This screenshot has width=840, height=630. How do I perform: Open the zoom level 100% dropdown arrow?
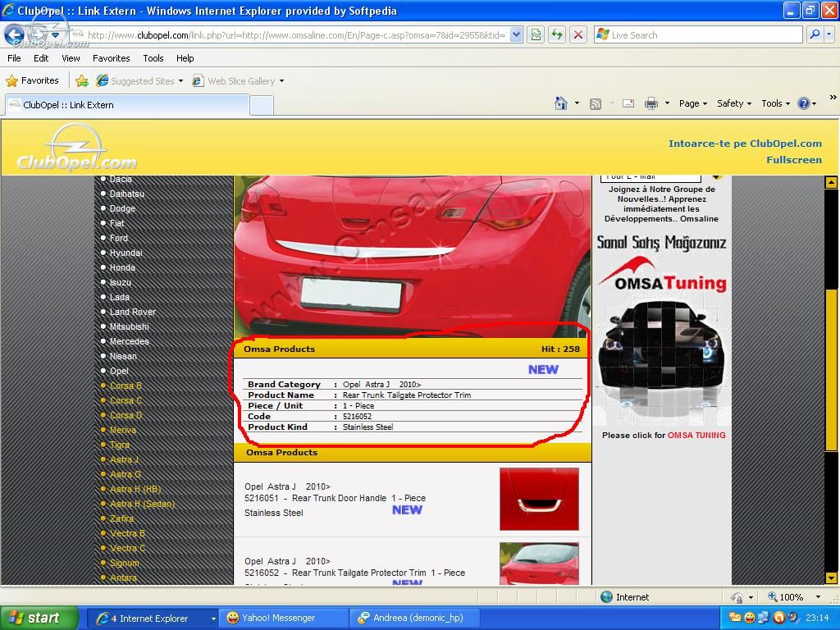(818, 597)
